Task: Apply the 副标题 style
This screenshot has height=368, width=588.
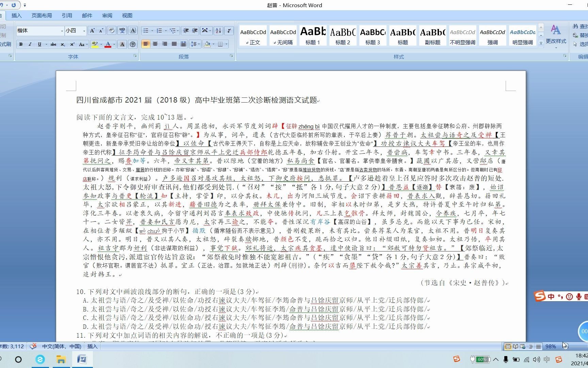Action: tap(433, 35)
